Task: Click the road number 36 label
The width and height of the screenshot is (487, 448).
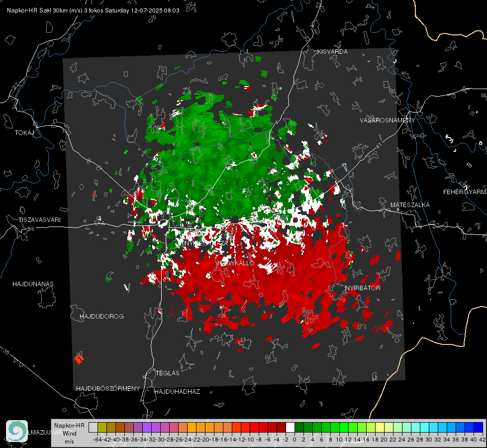Action: click(x=31, y=229)
